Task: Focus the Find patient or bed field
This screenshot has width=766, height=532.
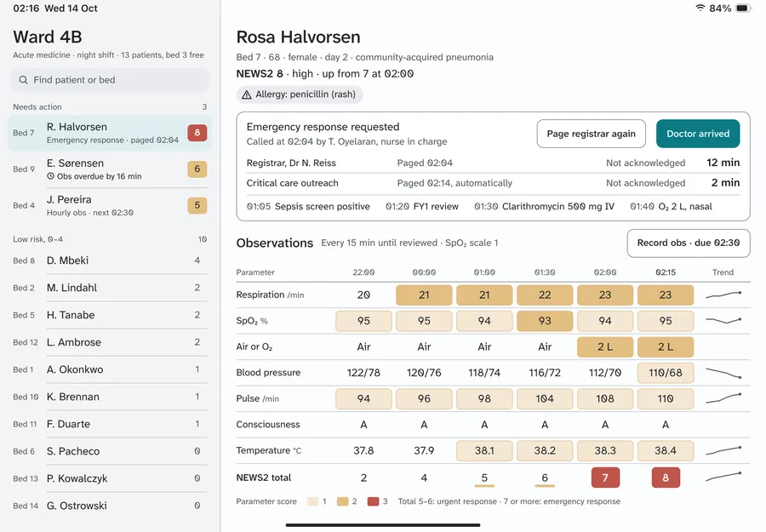Action: [110, 80]
